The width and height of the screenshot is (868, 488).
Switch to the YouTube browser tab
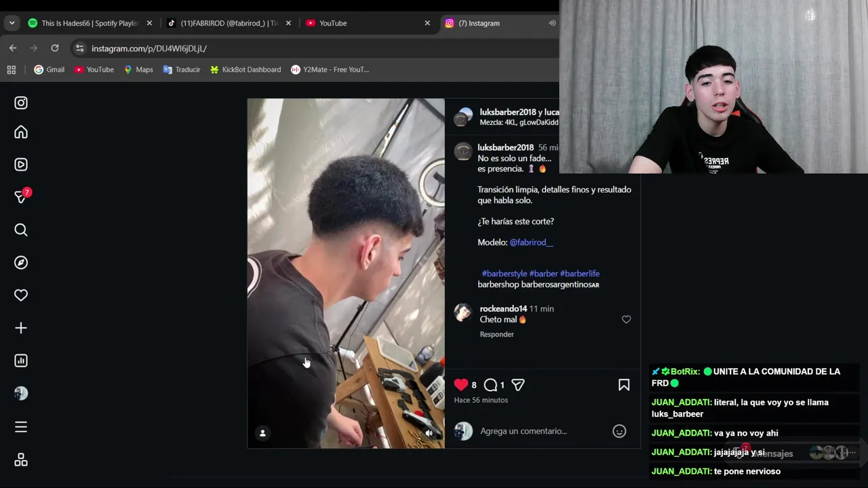[368, 23]
